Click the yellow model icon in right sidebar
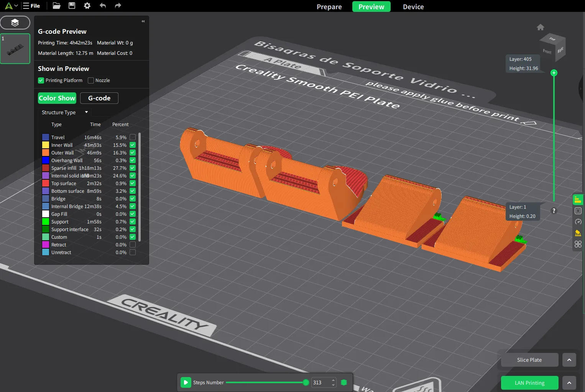The image size is (585, 392). pyautogui.click(x=578, y=233)
